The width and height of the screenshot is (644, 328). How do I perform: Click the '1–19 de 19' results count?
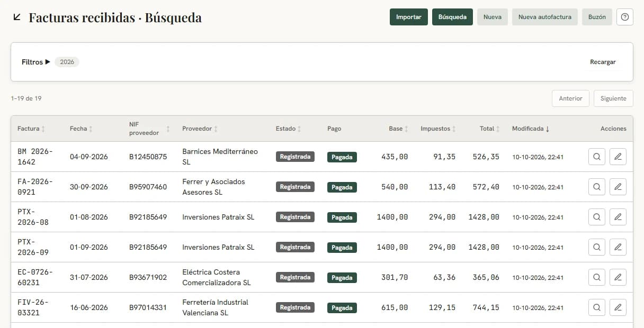[26, 98]
